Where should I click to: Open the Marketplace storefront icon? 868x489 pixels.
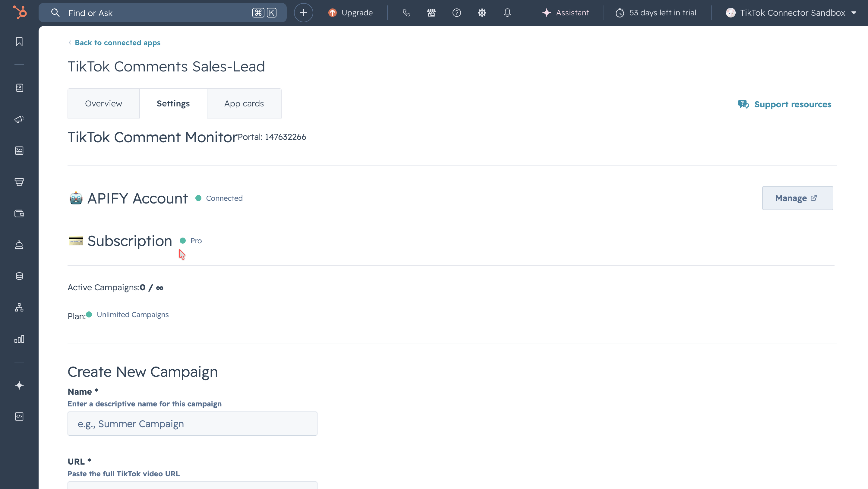coord(431,13)
